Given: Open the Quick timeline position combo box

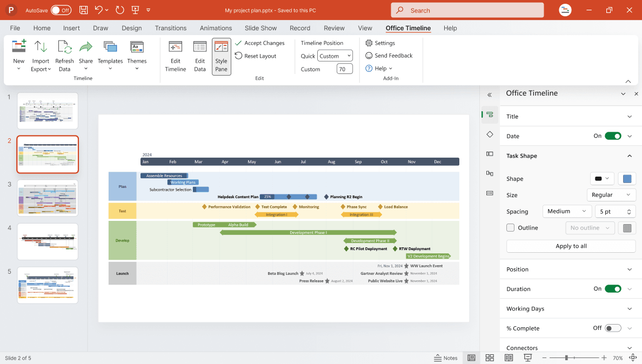Looking at the screenshot, I should [x=335, y=55].
